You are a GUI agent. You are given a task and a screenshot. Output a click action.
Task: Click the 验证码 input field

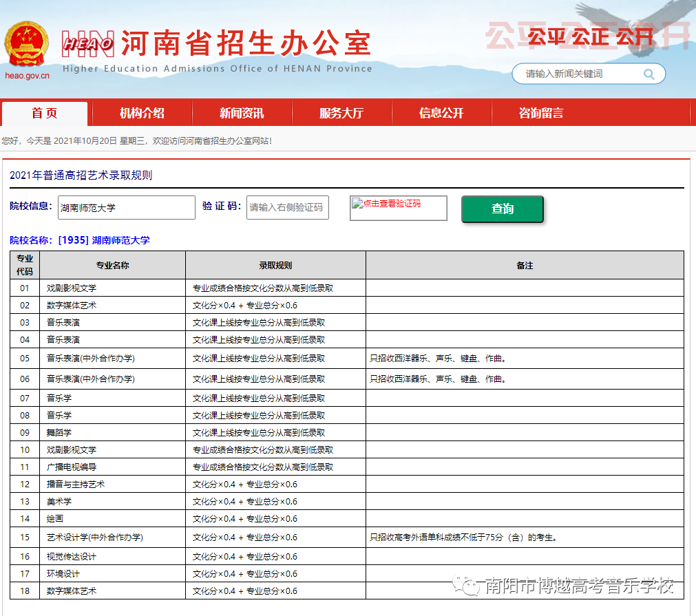pyautogui.click(x=287, y=208)
